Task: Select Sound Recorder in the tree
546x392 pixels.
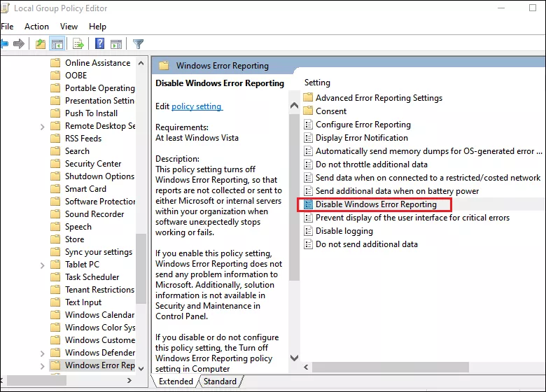Action: (94, 213)
